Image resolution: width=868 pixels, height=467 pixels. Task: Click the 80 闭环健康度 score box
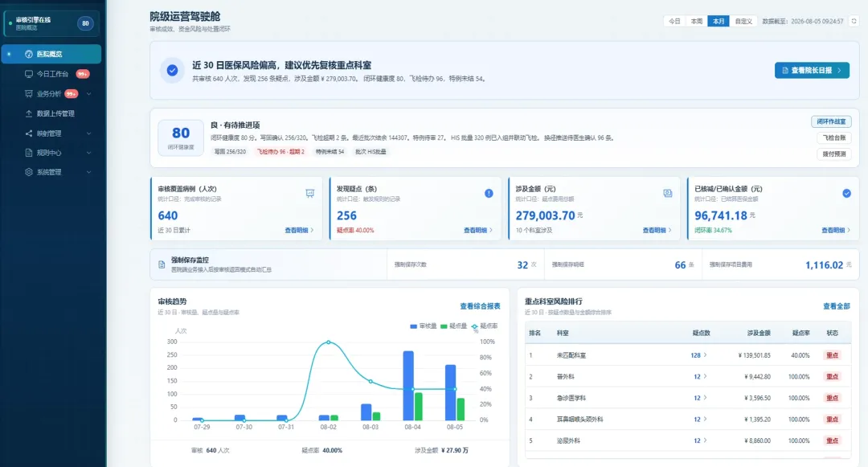click(x=181, y=137)
